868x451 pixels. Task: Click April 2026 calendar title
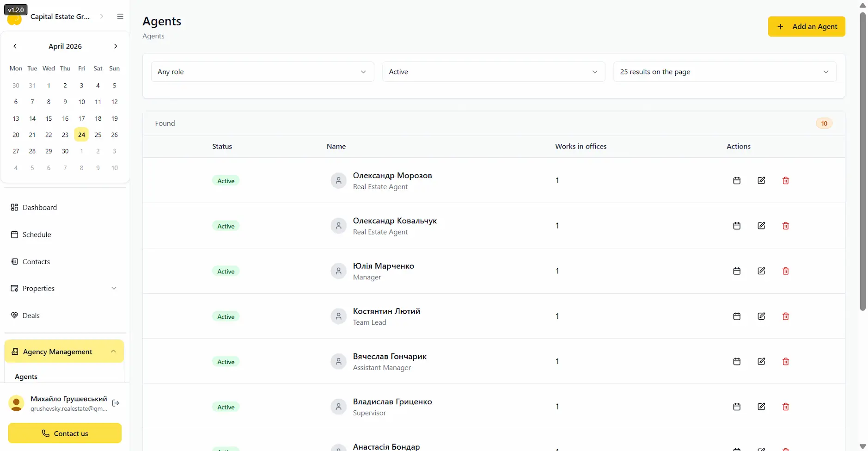click(x=65, y=46)
